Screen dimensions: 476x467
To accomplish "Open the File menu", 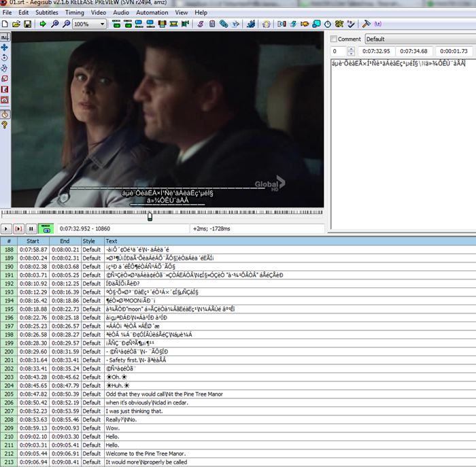I will [x=7, y=12].
